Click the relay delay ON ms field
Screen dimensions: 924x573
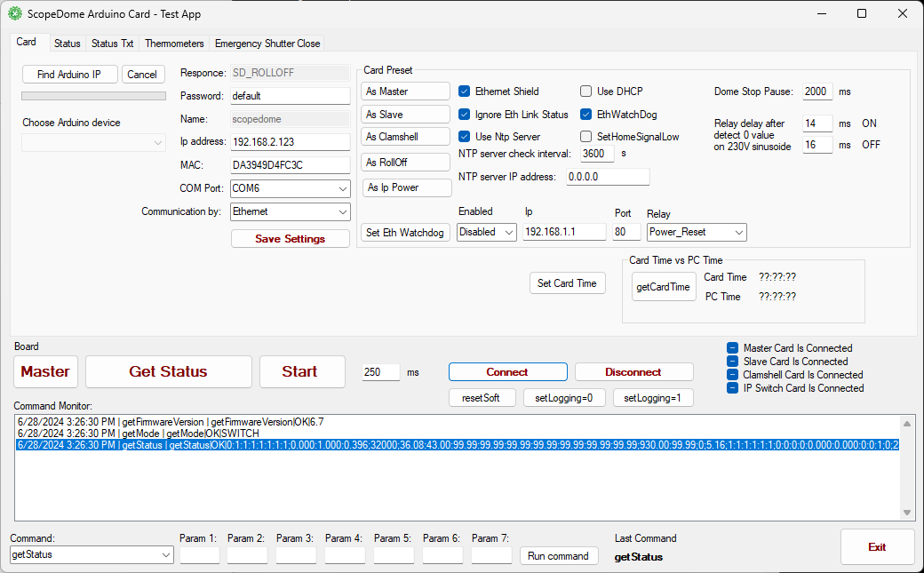pos(817,123)
